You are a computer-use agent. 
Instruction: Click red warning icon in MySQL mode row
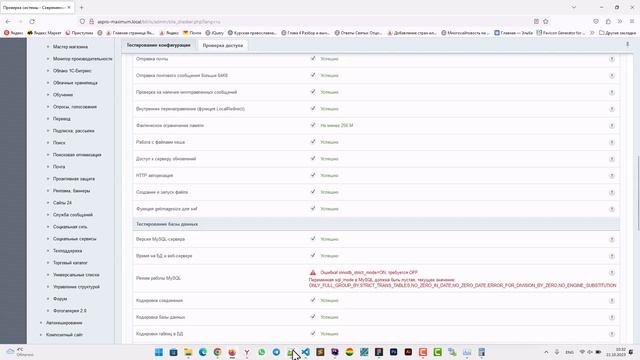pos(313,272)
